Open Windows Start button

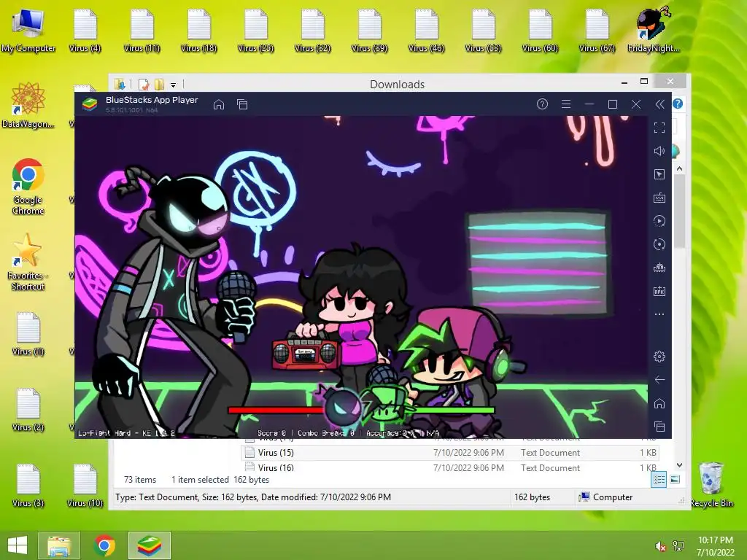[x=18, y=545]
